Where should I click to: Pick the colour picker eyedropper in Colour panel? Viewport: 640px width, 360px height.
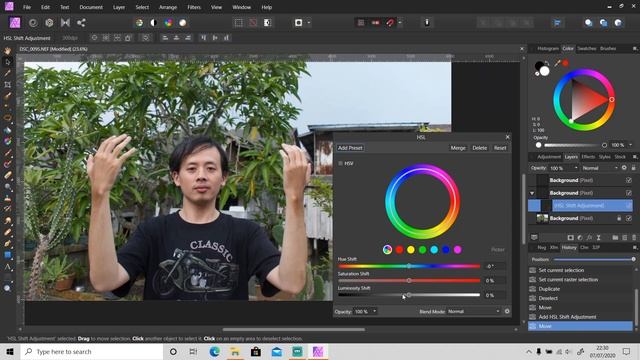(x=558, y=63)
